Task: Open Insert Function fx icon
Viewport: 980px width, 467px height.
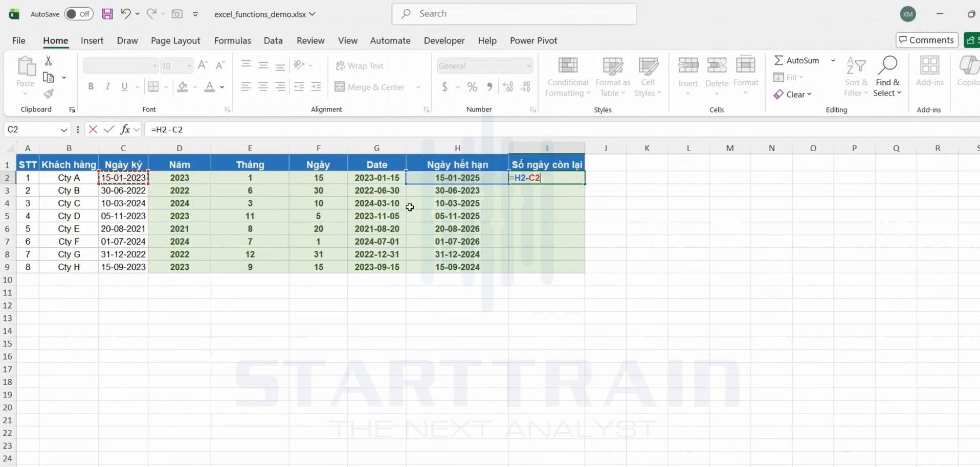Action: coord(125,129)
